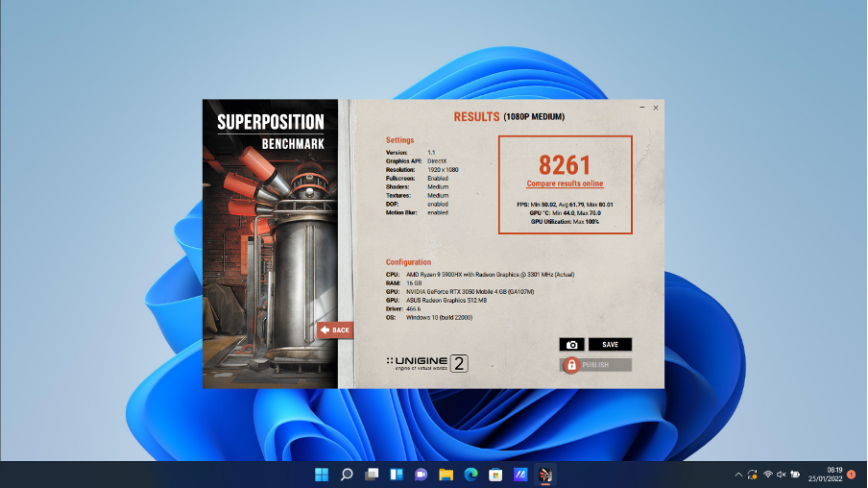
Task: Open the MyASUS app on the taskbar
Action: click(x=520, y=475)
